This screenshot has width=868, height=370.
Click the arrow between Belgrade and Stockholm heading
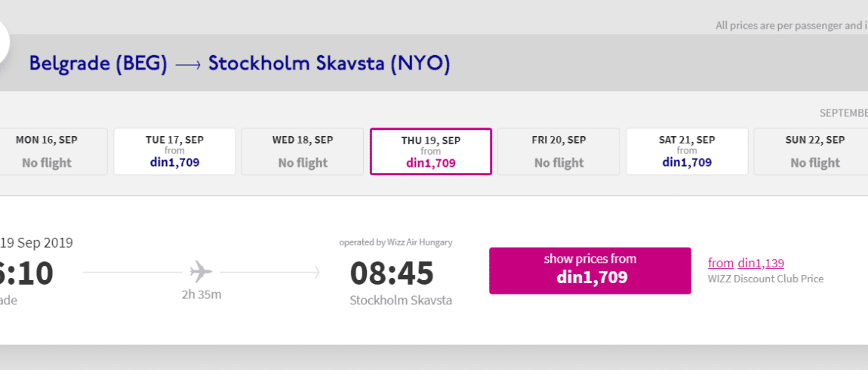[188, 65]
